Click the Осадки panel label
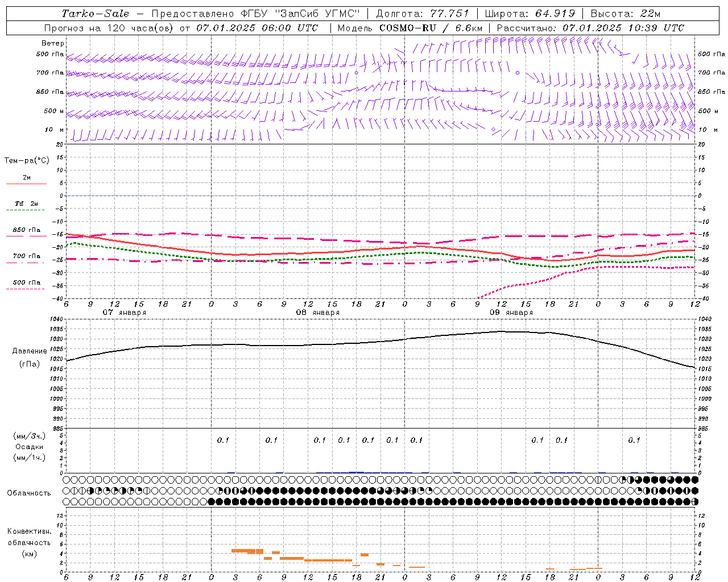The image size is (728, 582). point(30,447)
